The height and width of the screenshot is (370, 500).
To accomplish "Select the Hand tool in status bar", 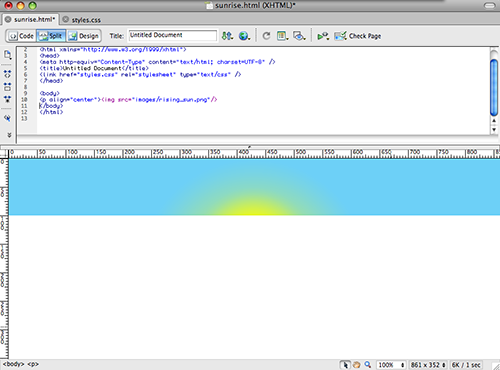I will (x=356, y=365).
